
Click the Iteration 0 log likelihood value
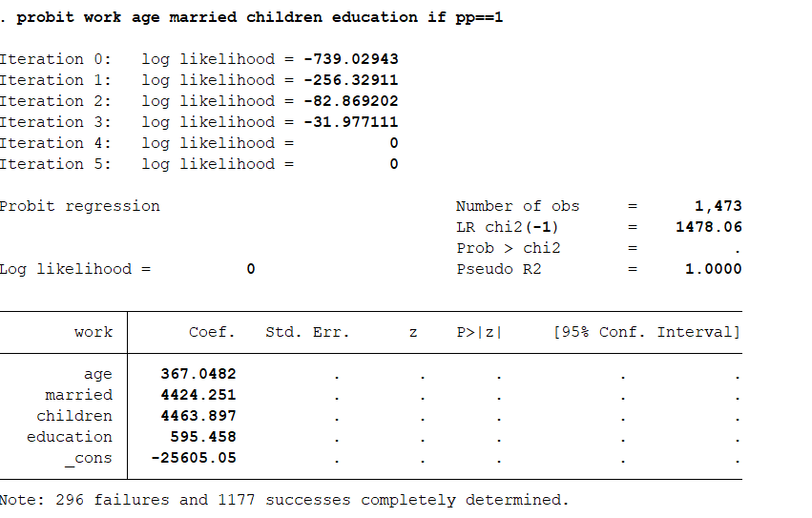pyautogui.click(x=350, y=59)
